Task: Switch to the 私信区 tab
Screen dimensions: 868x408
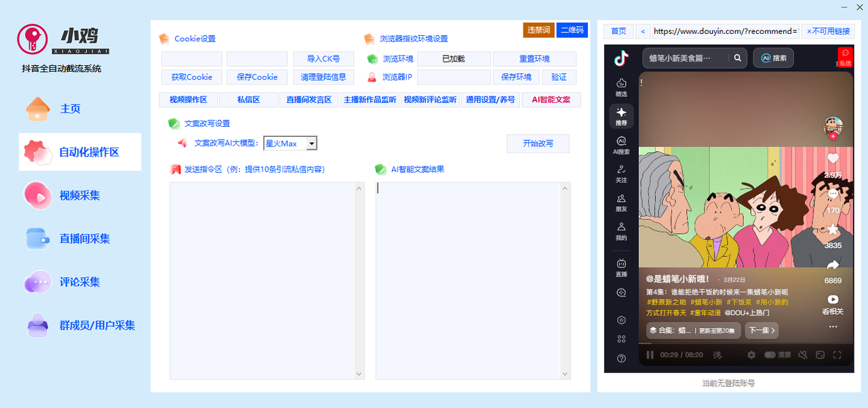Action: tap(248, 100)
